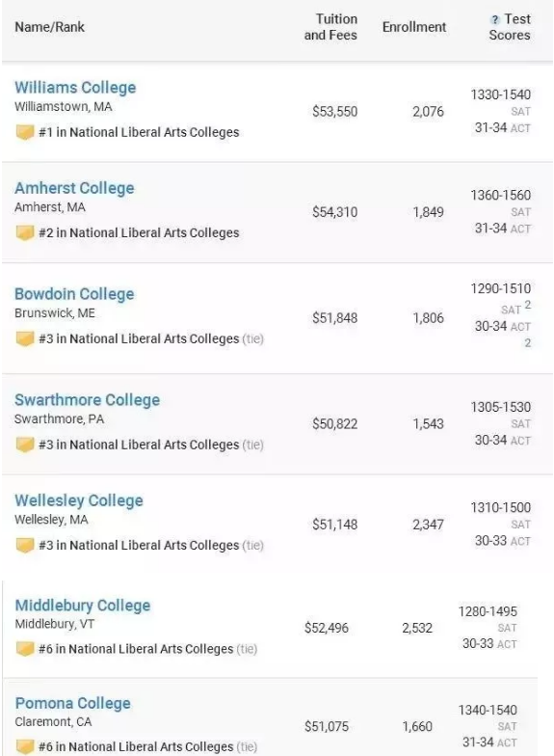This screenshot has height=756, width=554.
Task: Click Bowdoin SAT footnote 2 superscript
Action: click(528, 305)
